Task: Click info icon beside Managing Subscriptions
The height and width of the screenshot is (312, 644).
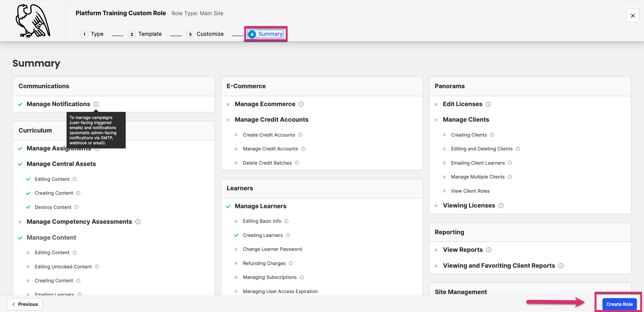Action: pyautogui.click(x=302, y=277)
